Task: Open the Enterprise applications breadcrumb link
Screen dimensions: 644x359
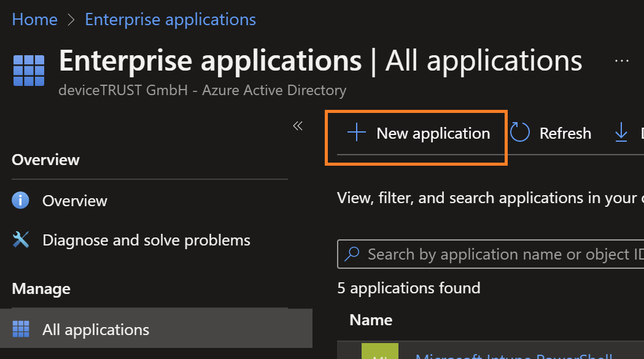Action: coord(170,19)
